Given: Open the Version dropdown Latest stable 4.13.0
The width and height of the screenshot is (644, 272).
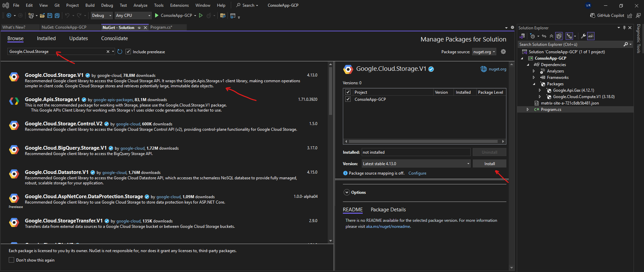Looking at the screenshot, I should pyautogui.click(x=416, y=164).
